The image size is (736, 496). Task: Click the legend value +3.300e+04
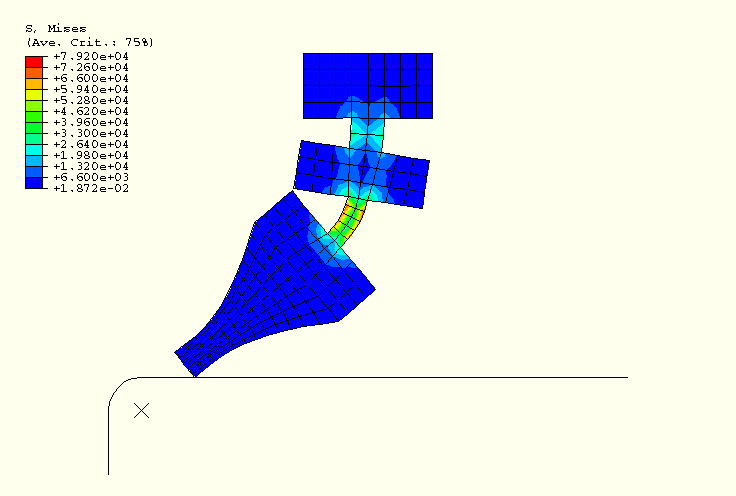pyautogui.click(x=91, y=133)
